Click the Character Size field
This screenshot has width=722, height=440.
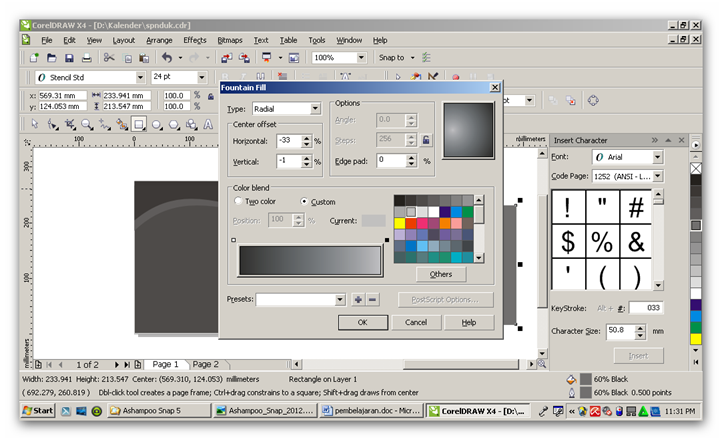pos(620,331)
